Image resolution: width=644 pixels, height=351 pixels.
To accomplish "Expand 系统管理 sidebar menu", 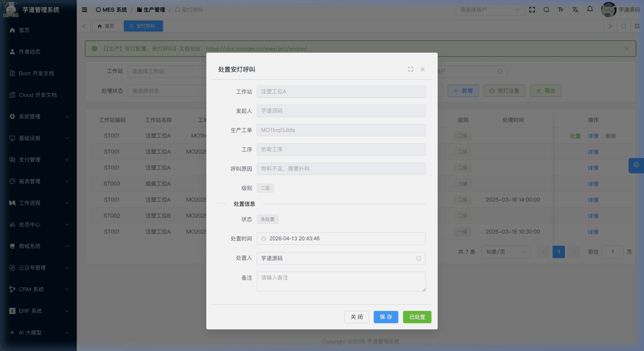I will point(38,117).
